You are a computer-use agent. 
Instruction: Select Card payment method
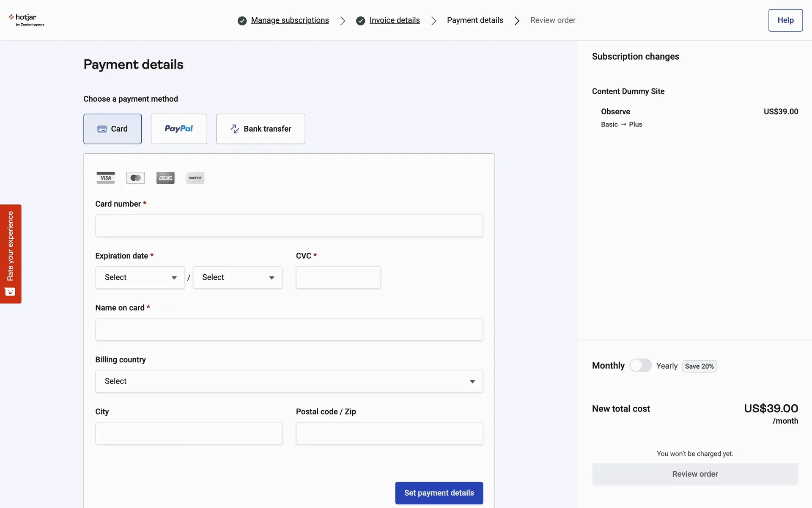[112, 129]
